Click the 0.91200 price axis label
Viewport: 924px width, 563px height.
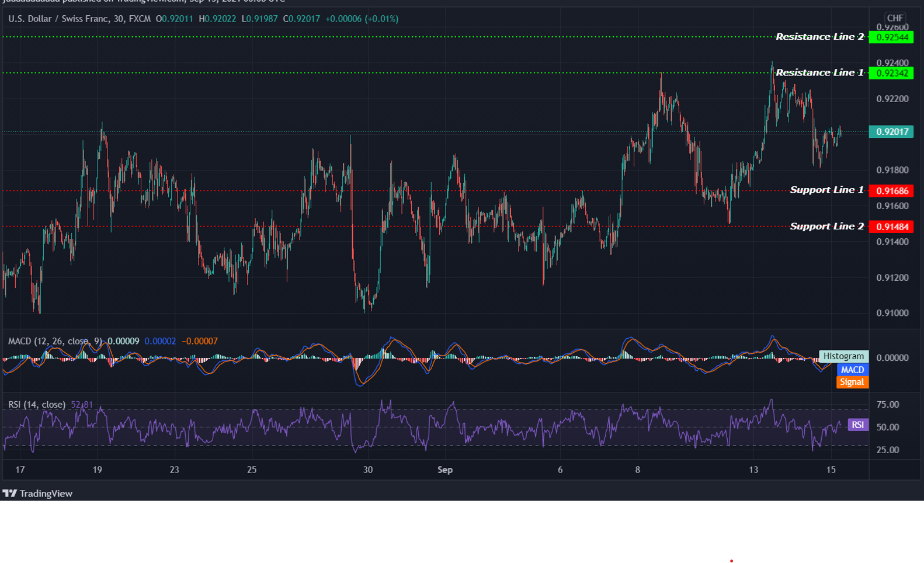(892, 277)
